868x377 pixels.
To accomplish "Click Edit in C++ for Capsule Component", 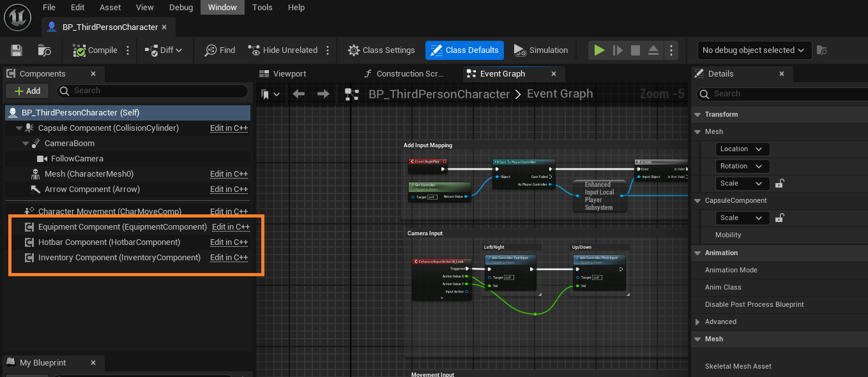I will click(229, 128).
